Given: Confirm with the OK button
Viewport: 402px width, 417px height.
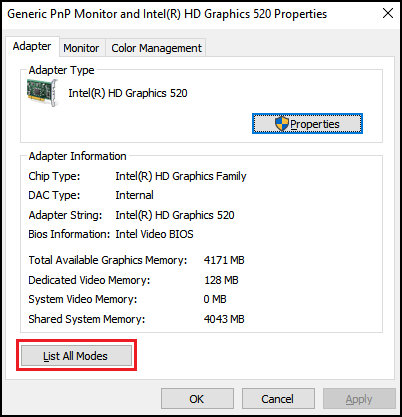Looking at the screenshot, I should 197,399.
